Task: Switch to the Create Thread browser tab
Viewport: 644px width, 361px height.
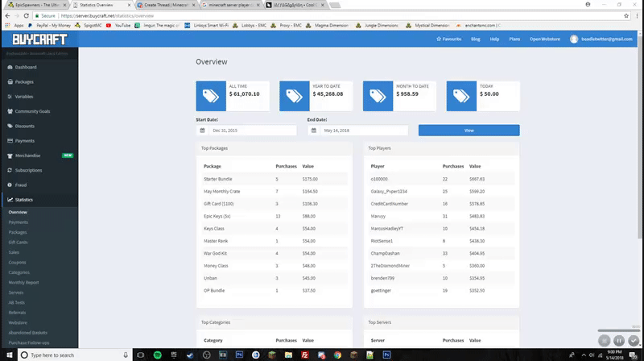Action: [166, 5]
